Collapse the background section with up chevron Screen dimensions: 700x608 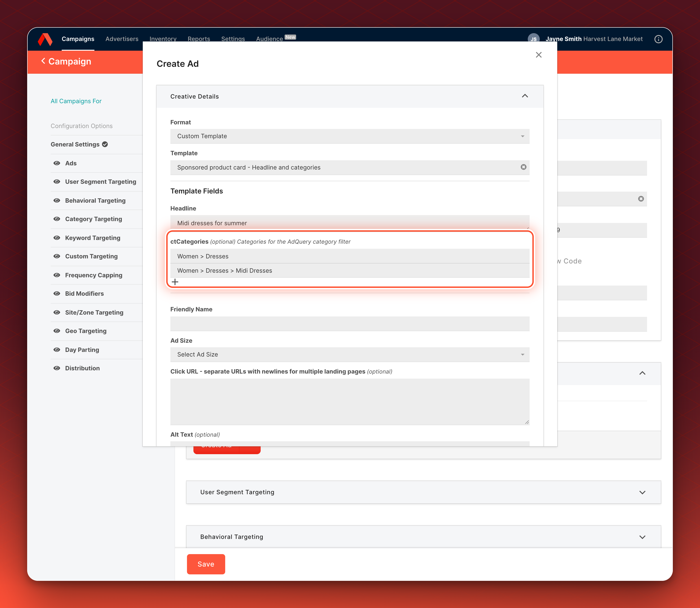tap(642, 373)
